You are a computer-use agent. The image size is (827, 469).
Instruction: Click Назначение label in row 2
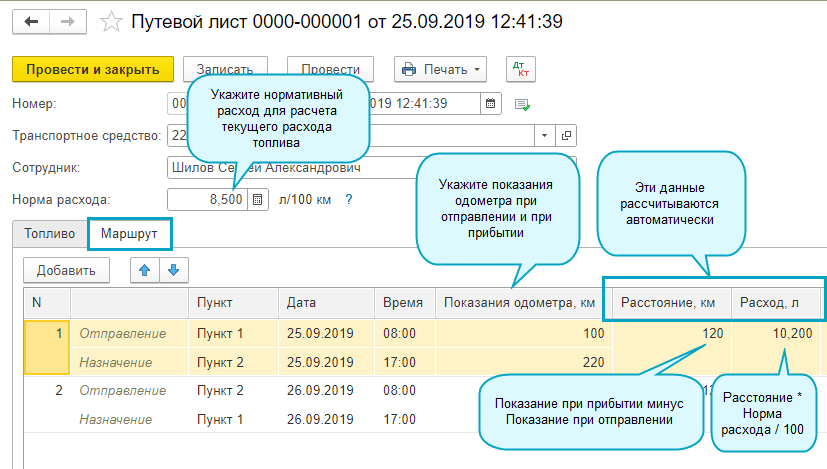coord(116,419)
